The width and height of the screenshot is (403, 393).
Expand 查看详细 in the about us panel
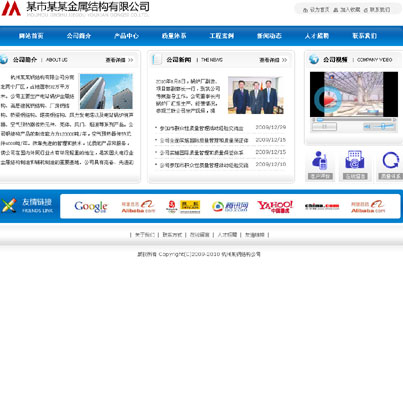[119, 60]
